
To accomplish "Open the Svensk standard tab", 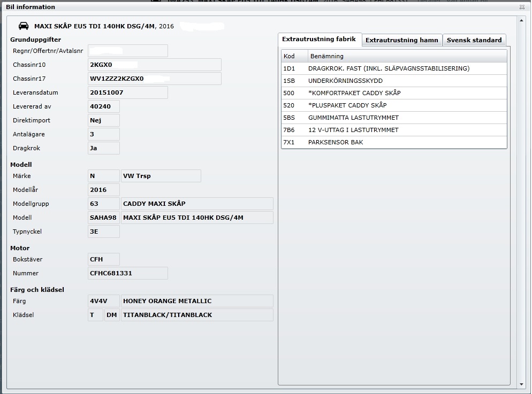I will pos(474,40).
